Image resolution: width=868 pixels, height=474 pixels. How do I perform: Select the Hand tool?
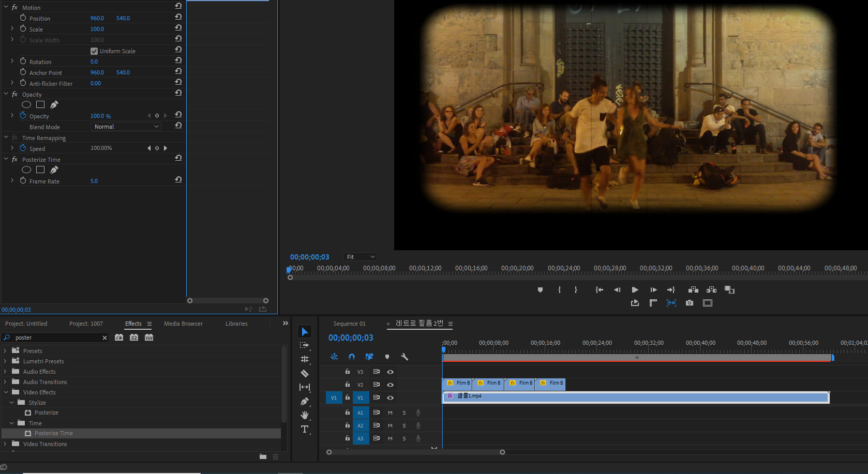point(305,415)
